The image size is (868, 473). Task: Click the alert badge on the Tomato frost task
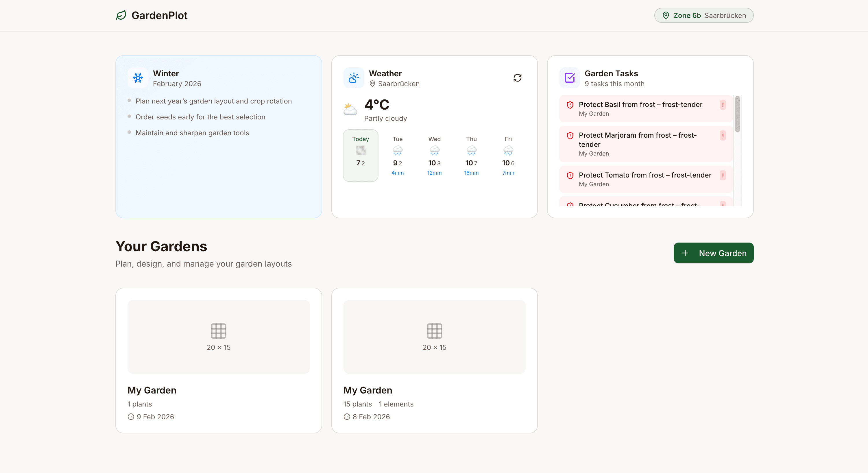[723, 175]
